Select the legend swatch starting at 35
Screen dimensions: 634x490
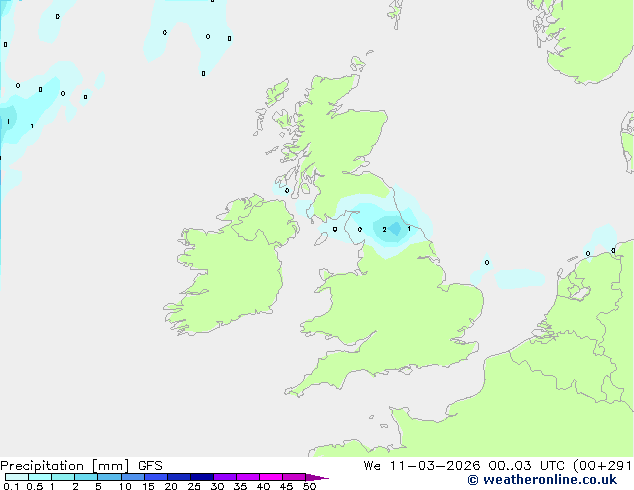(x=248, y=477)
